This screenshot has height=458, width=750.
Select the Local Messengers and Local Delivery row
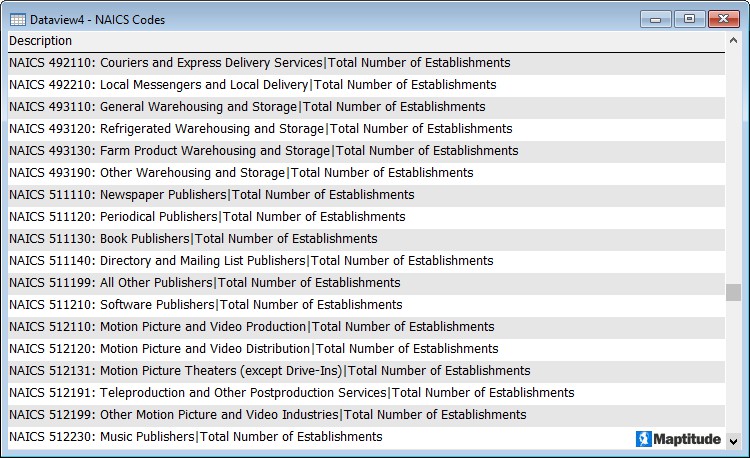253,85
